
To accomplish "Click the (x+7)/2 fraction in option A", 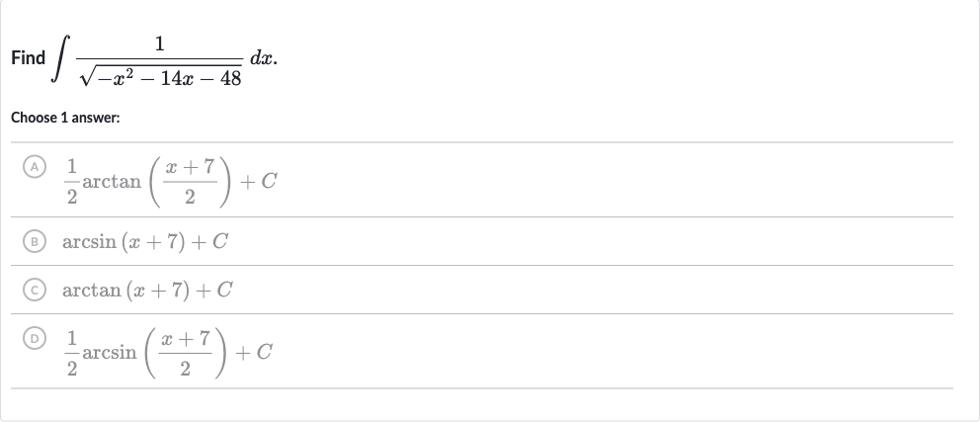I will 190,182.
